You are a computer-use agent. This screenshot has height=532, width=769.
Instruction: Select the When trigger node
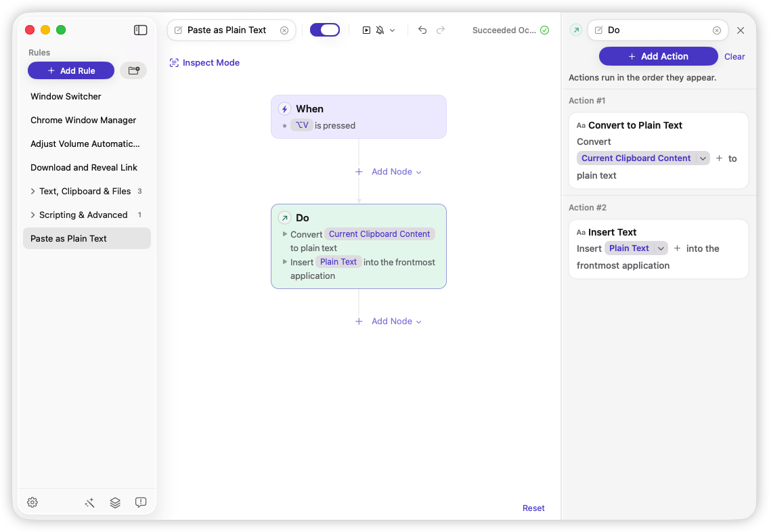click(359, 116)
